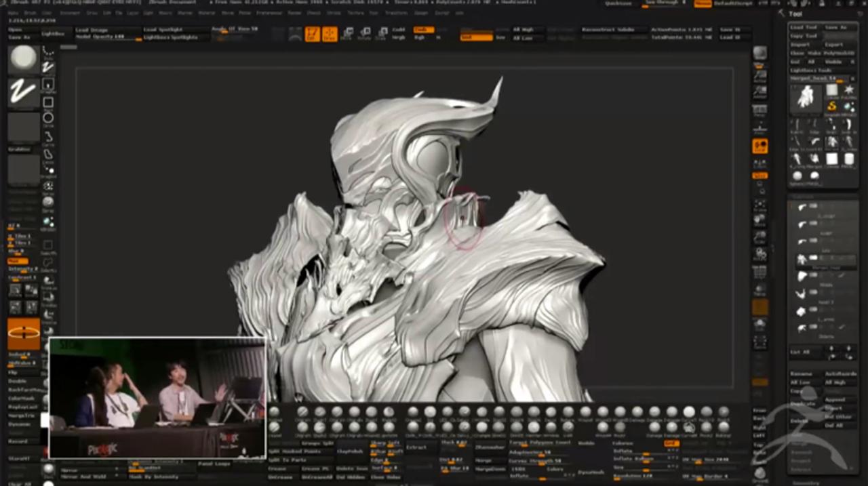Viewport: 868px width, 486px height.
Task: Click AutoReorder in Subtool panel
Action: coord(841,374)
